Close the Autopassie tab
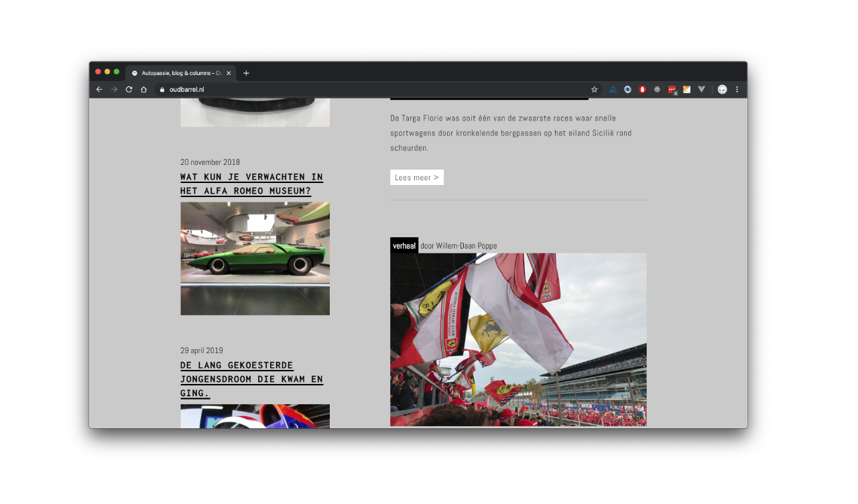The width and height of the screenshot is (858, 504). (229, 73)
